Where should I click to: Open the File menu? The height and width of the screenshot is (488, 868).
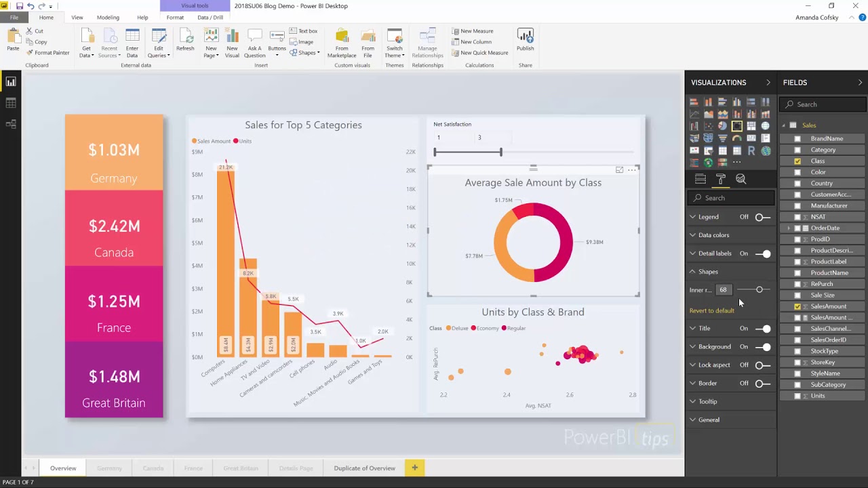point(14,18)
